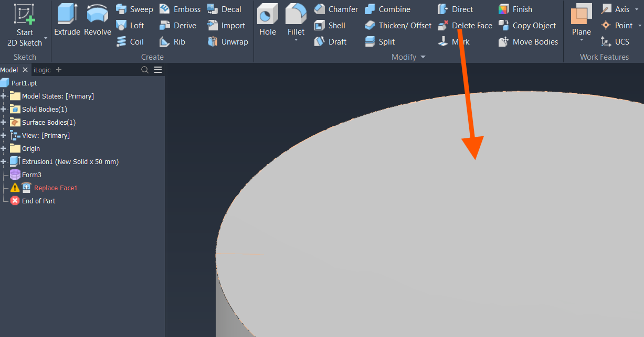Select the Model browser tab
Viewport: 644px width, 337px height.
click(8, 69)
